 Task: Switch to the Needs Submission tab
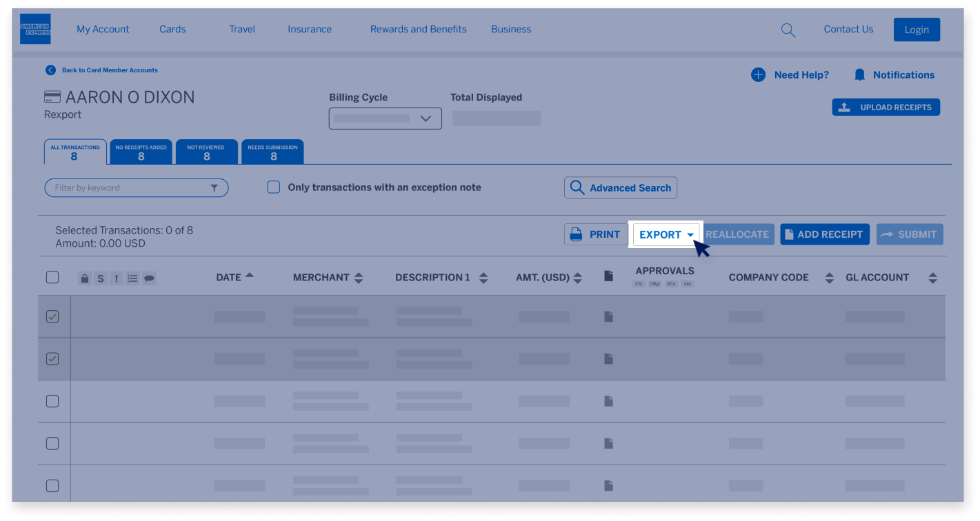pyautogui.click(x=272, y=151)
